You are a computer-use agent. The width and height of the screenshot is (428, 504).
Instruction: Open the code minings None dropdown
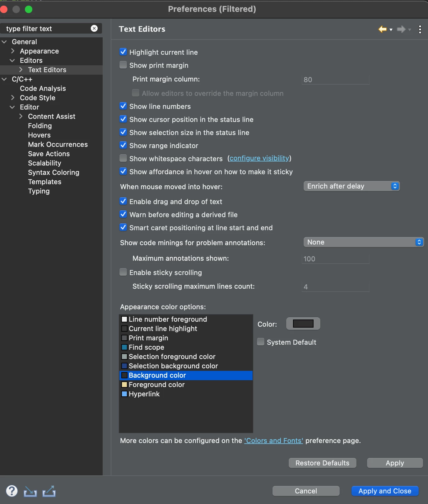point(364,242)
